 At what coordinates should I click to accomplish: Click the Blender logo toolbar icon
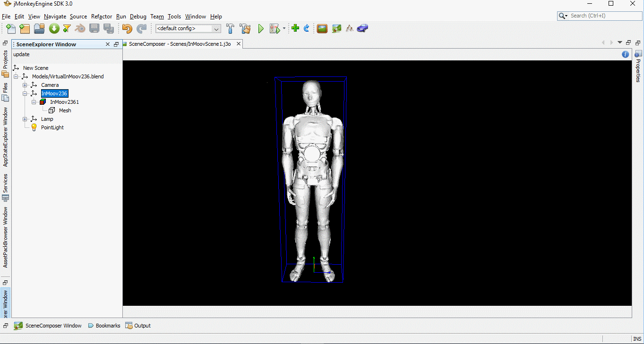(x=80, y=29)
